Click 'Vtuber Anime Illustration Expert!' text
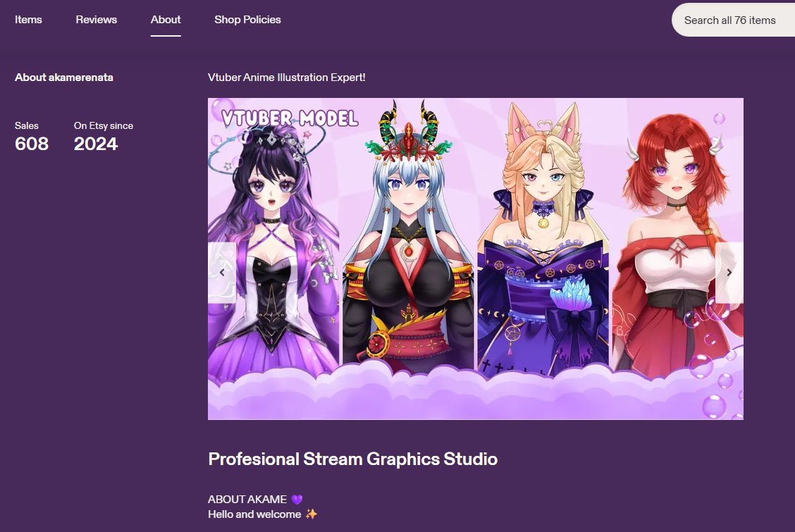This screenshot has height=532, width=795. pyautogui.click(x=286, y=78)
